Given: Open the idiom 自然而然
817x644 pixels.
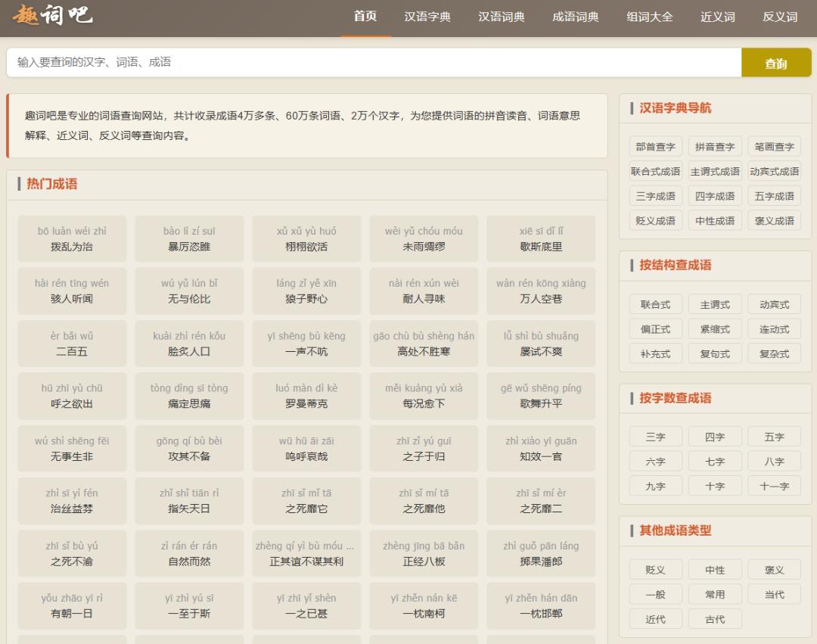Looking at the screenshot, I should coord(189,553).
